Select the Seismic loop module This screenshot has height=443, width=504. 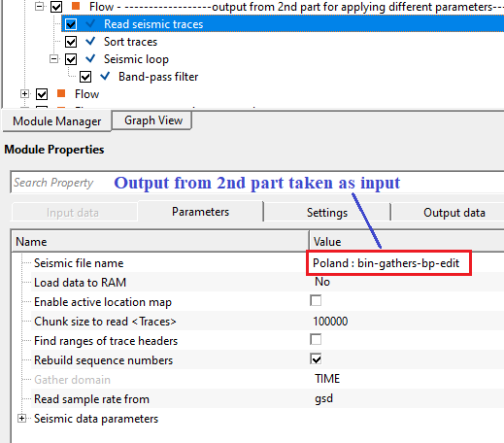click(x=136, y=59)
